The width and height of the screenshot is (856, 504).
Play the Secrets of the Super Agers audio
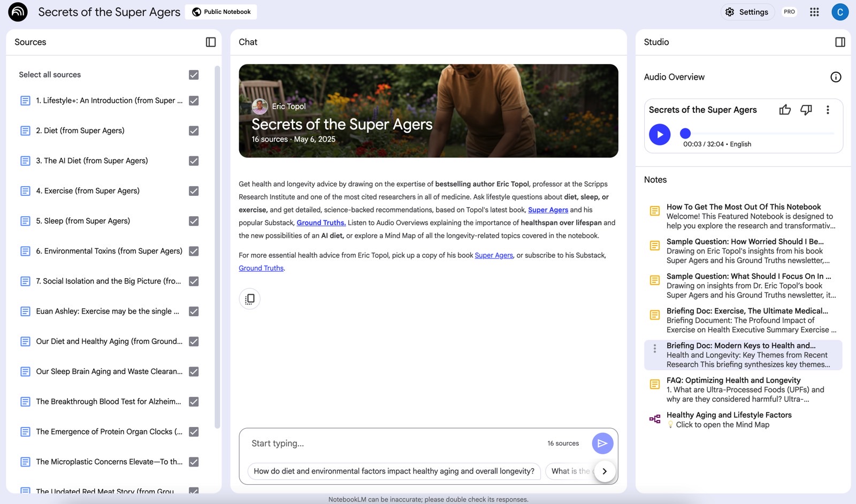(660, 134)
